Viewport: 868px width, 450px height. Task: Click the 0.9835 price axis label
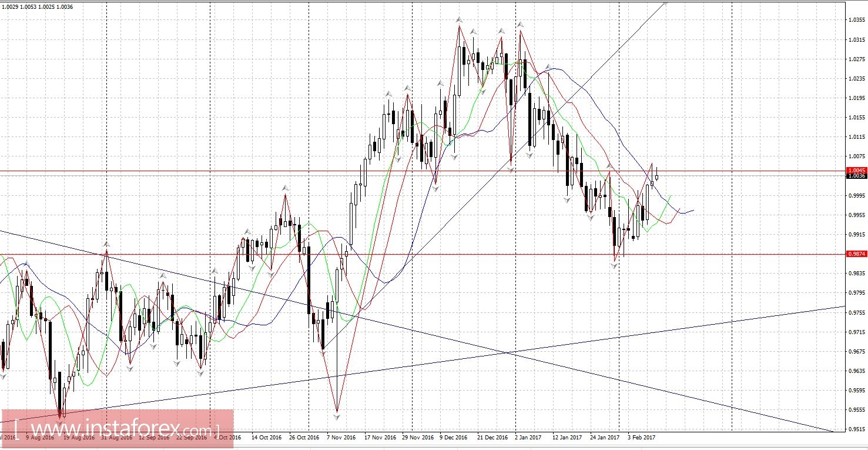(856, 274)
